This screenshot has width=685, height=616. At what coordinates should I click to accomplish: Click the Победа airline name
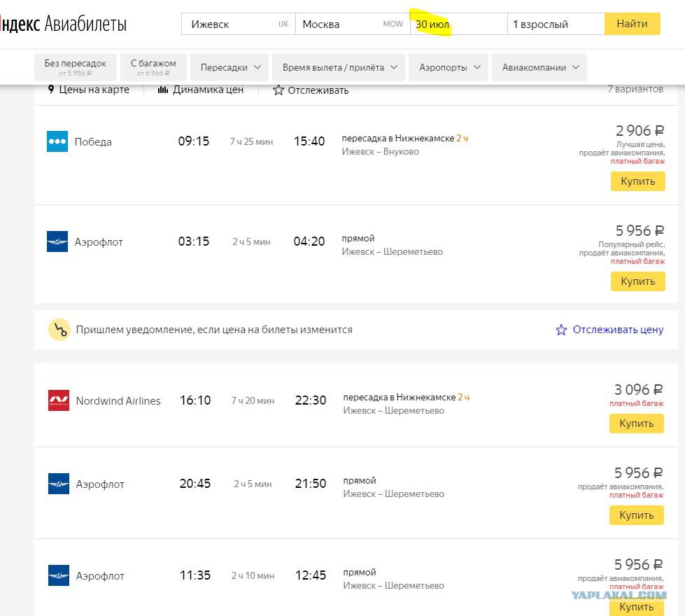(93, 142)
